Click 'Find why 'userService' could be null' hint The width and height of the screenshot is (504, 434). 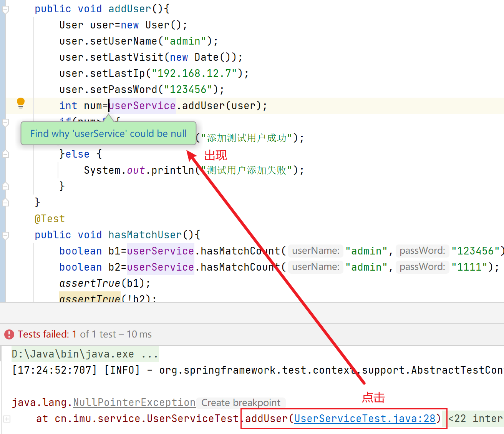tap(108, 133)
